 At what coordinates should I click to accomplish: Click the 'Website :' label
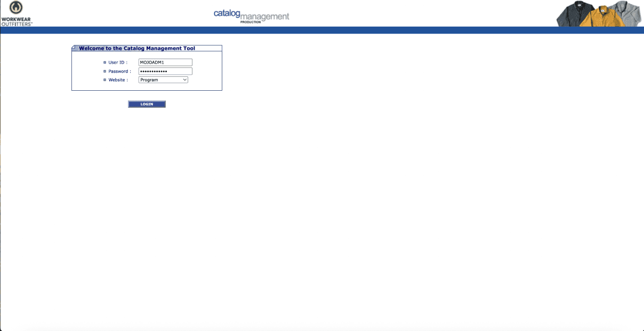click(118, 80)
